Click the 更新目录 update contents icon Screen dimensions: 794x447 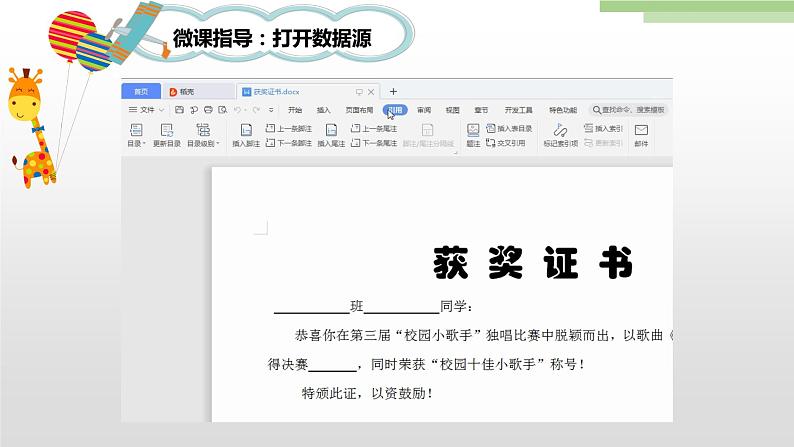click(168, 131)
